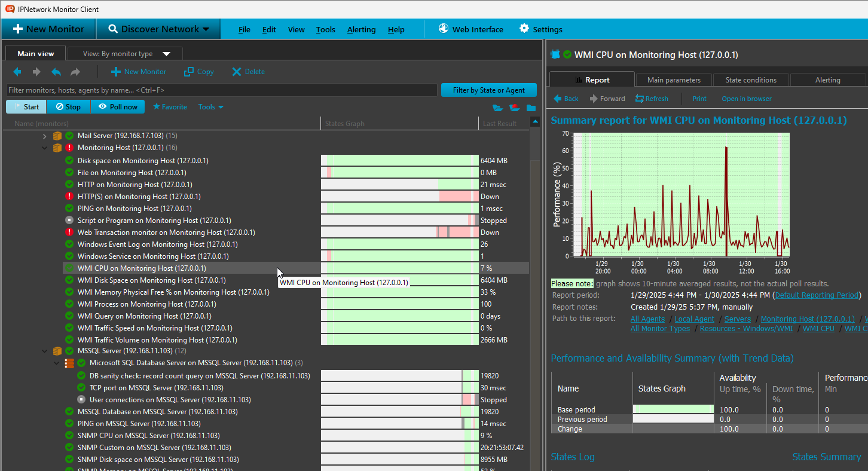Open the "View: By monitor type" dropdown
This screenshot has width=868, height=471.
[x=124, y=53]
